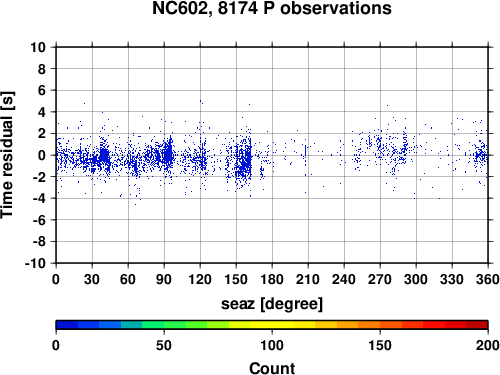
Task: Pick the orange colorbar segment near 150
Action: [380, 325]
